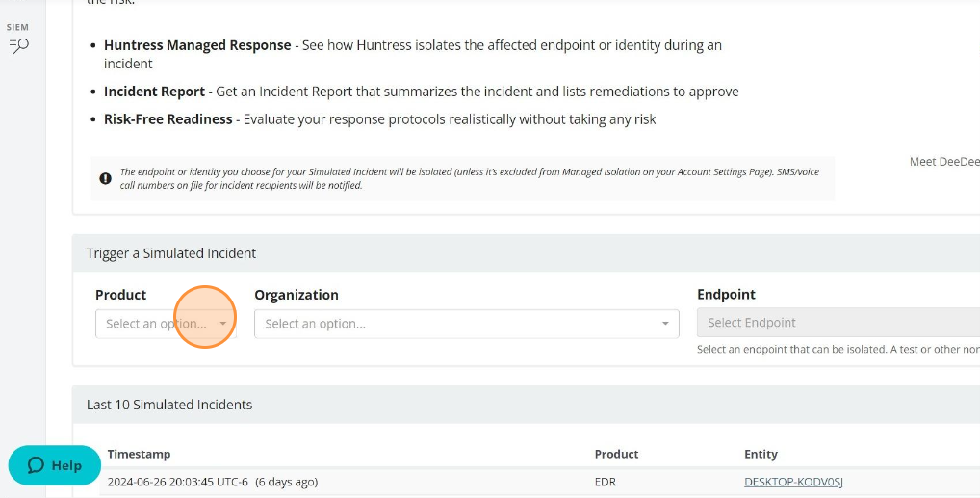Click the Trigger a Simulated Incident header
This screenshot has width=980, height=498.
tap(171, 253)
